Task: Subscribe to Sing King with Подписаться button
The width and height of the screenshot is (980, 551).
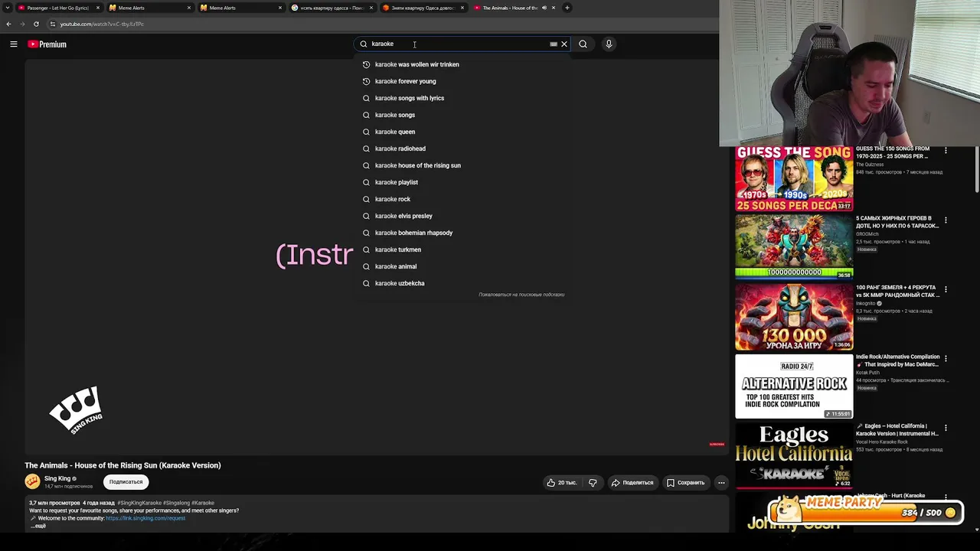Action: 126,482
